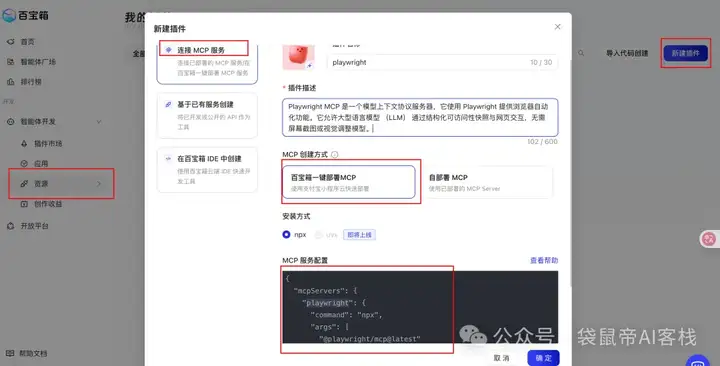720x366 pixels.
Task: Click the MCP 创建方式 info icon
Action: tap(334, 154)
